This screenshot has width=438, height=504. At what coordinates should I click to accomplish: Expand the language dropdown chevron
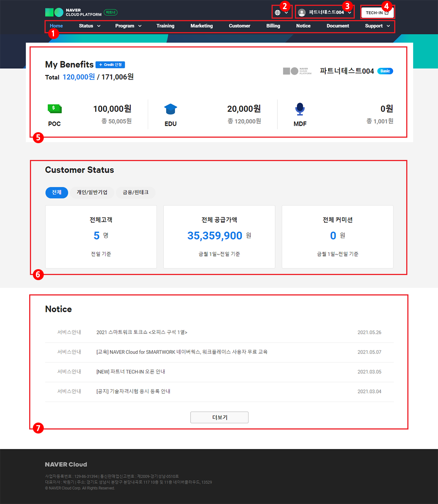click(287, 13)
